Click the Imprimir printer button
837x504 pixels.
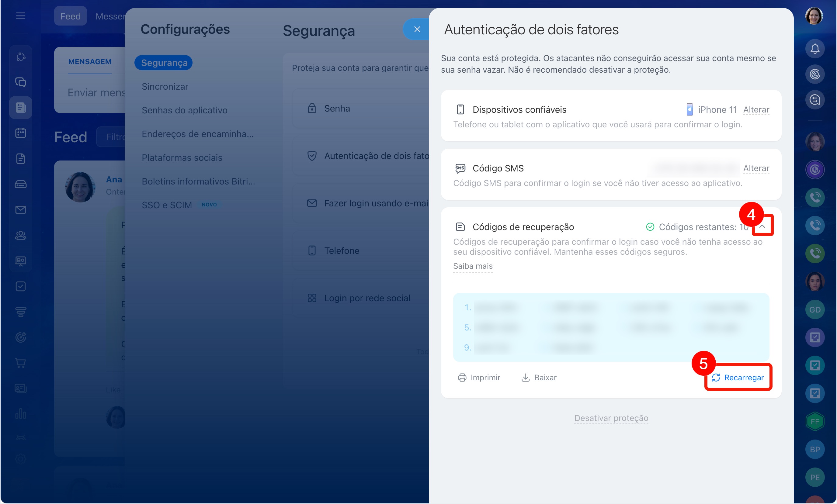479,377
